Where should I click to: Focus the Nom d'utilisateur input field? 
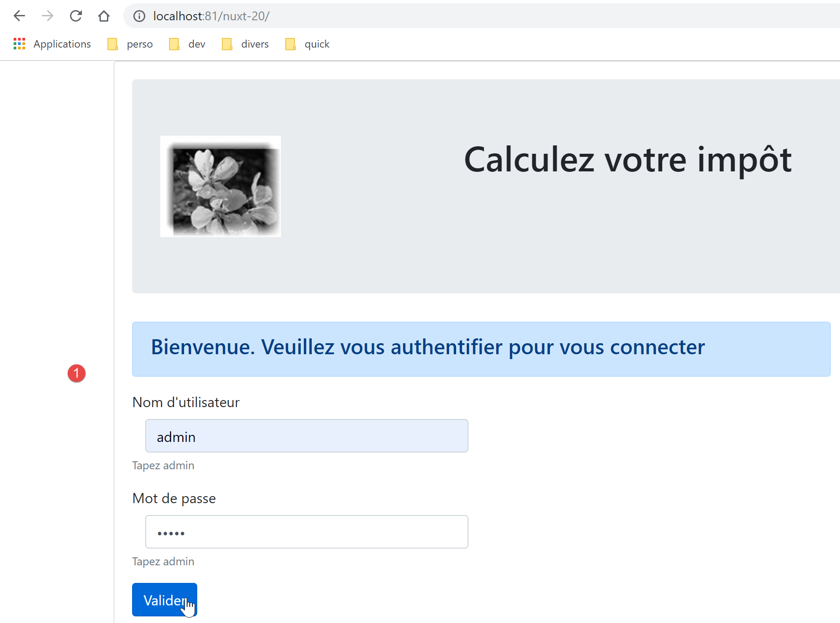click(306, 436)
